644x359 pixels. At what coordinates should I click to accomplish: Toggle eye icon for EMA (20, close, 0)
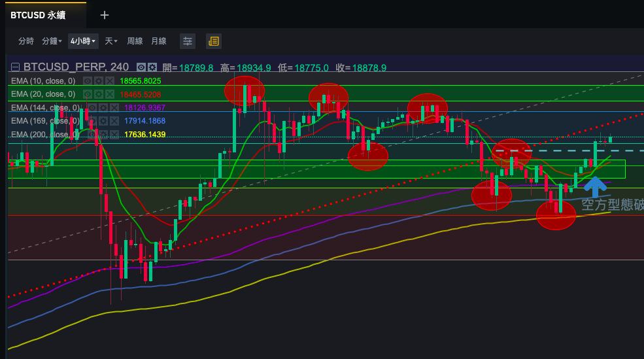(x=88, y=94)
